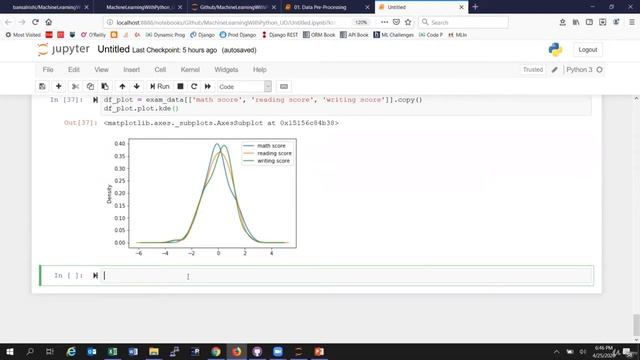Click the pencil edit mode icon
The height and width of the screenshot is (360, 640).
coord(554,70)
